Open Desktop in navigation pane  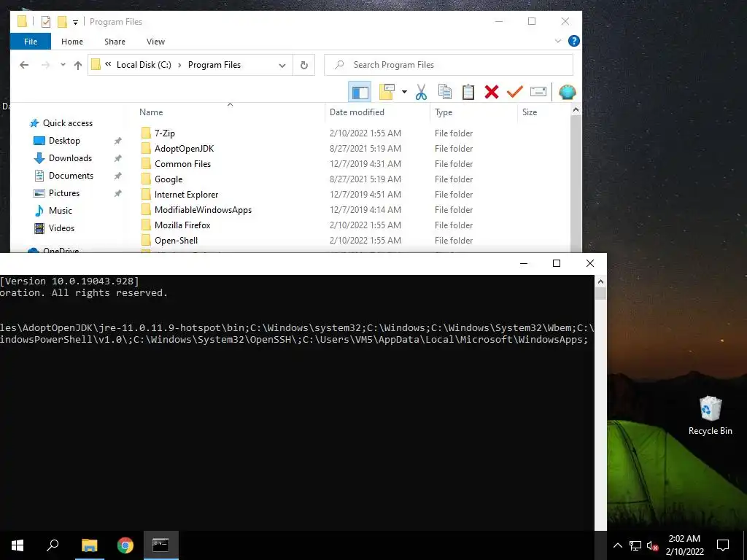[x=64, y=141]
